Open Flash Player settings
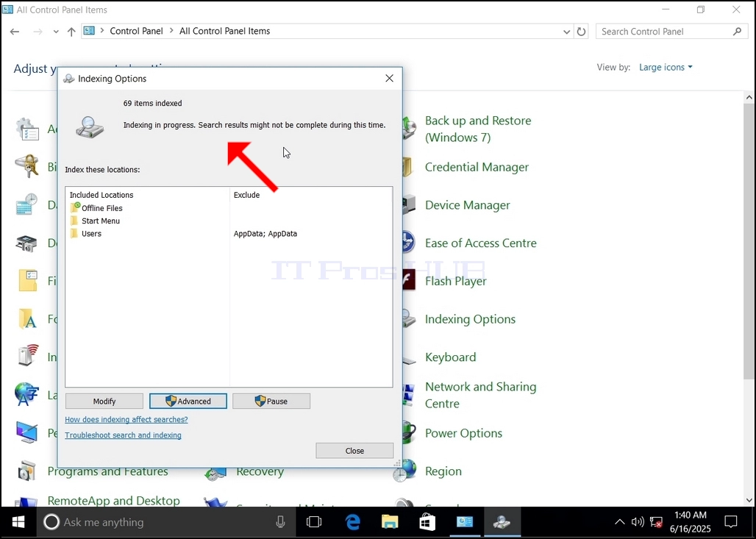 pos(456,281)
